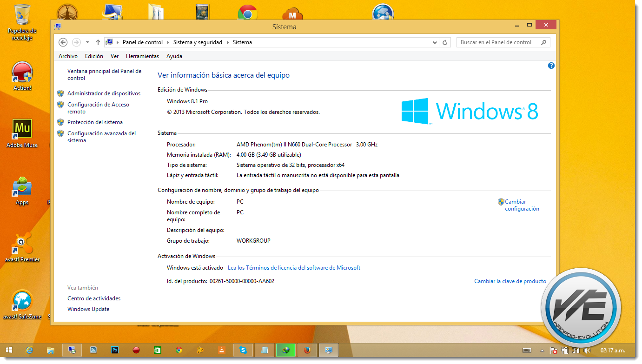Launch the Action! desktop shortcut

[x=22, y=76]
